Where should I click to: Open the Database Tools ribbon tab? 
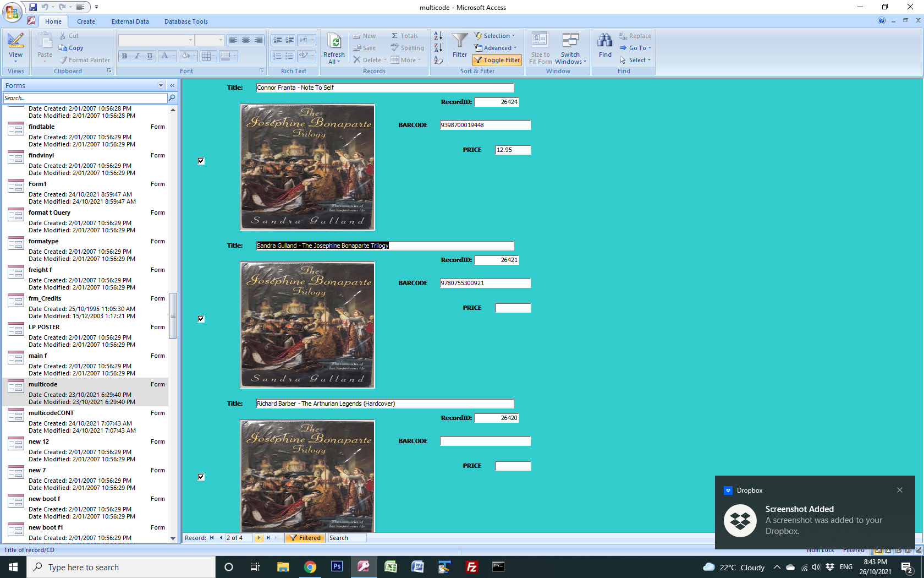186,21
